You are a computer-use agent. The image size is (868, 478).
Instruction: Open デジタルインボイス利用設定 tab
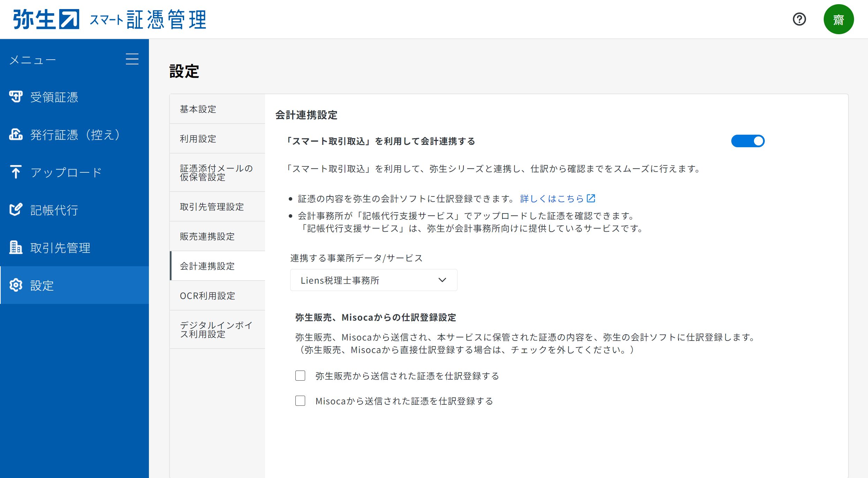(x=217, y=330)
